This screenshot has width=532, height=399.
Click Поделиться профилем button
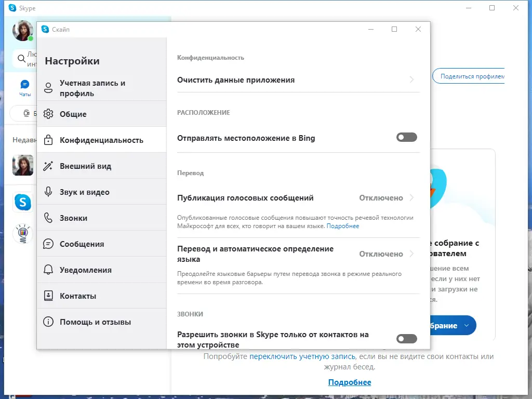[469, 76]
